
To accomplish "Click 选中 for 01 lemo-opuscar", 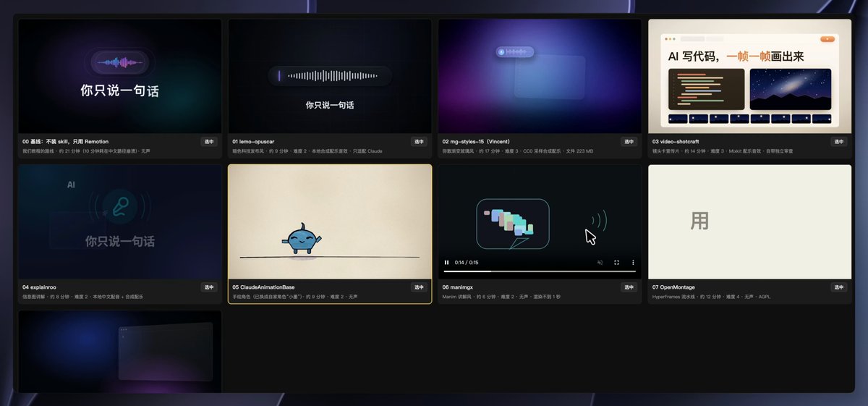I will coord(419,142).
